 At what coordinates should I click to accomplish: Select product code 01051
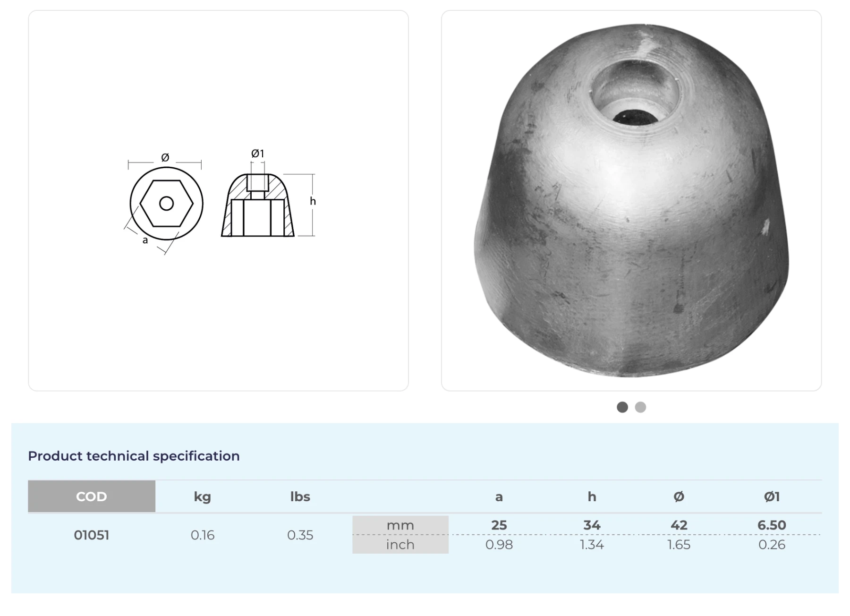(92, 535)
